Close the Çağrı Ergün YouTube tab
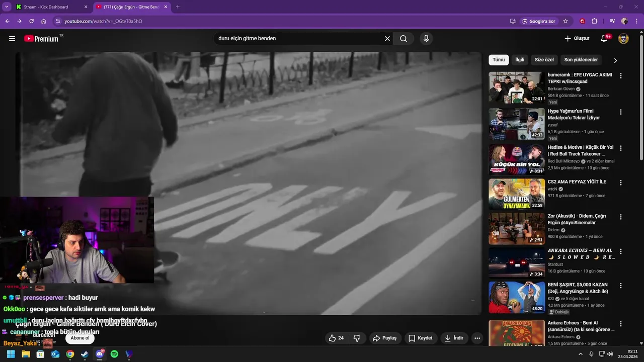The height and width of the screenshot is (362, 644). point(166,7)
